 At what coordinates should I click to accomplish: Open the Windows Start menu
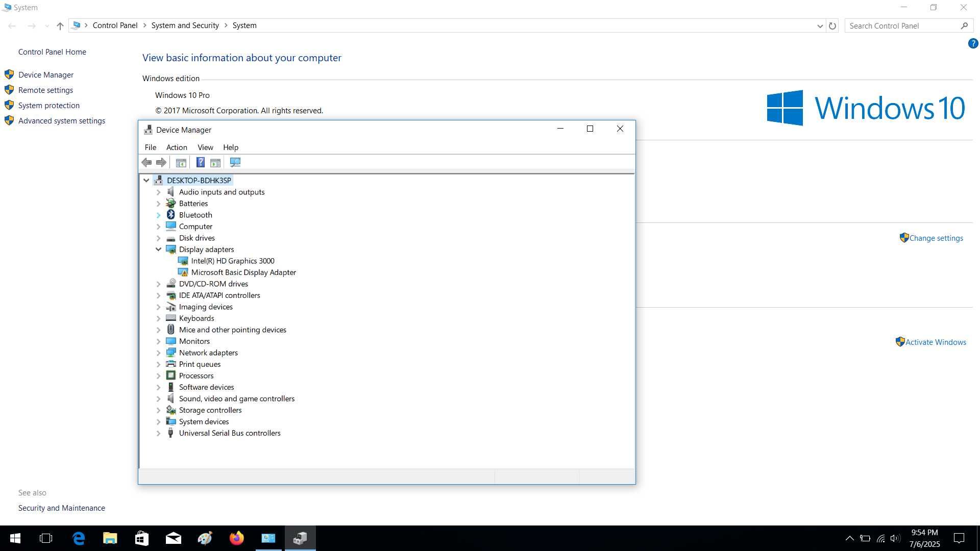15,538
